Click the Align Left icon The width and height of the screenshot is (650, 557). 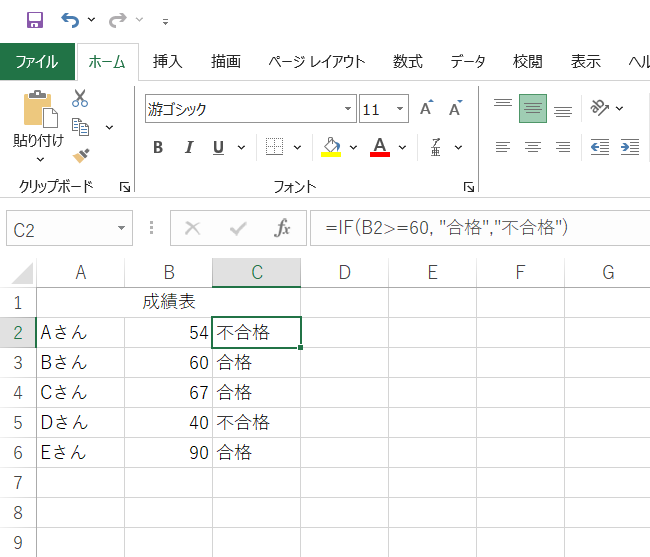(x=503, y=147)
